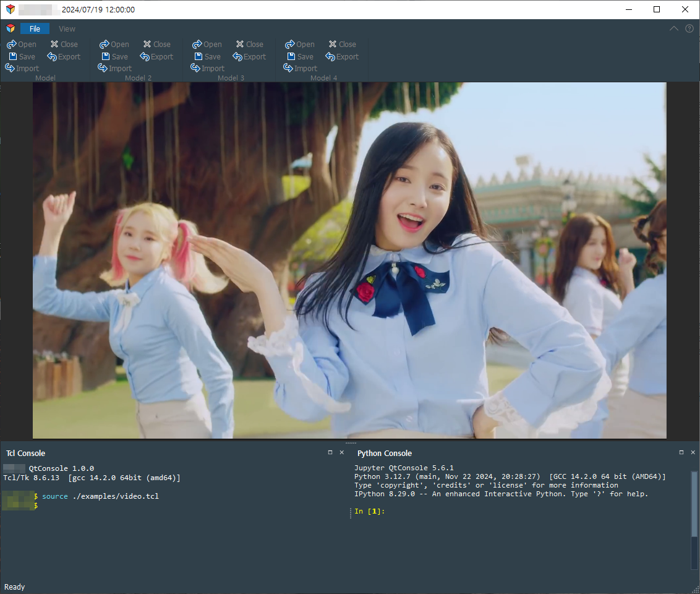Float the Python Console panel
The width and height of the screenshot is (700, 594).
point(681,452)
